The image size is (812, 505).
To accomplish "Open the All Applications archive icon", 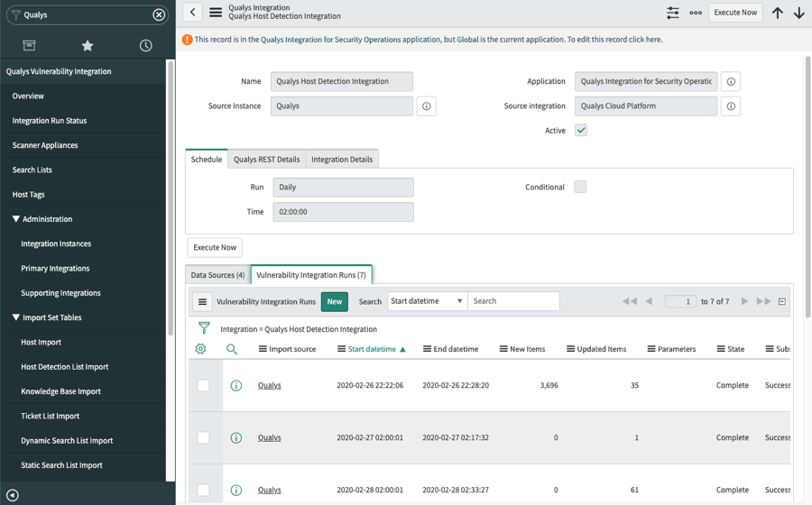I will coord(29,45).
